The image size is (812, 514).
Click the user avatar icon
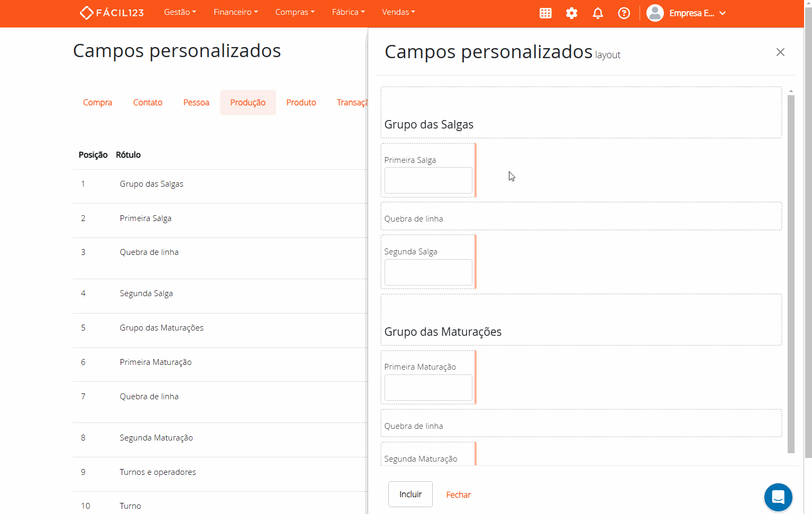pos(655,13)
